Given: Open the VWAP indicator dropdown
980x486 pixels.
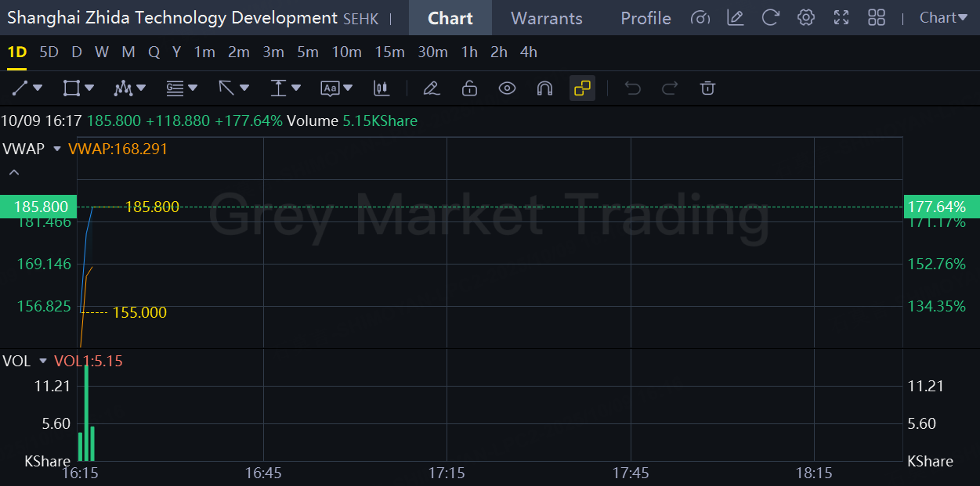Looking at the screenshot, I should tap(56, 149).
